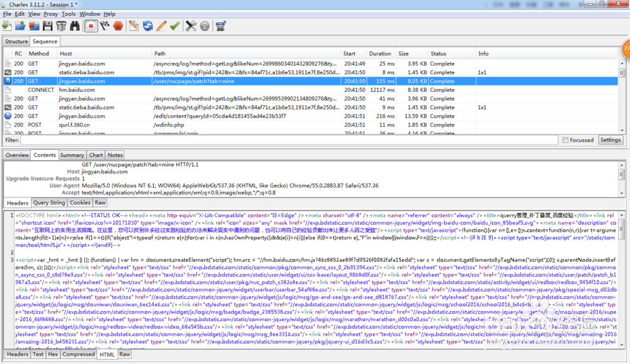The image size is (630, 364).
Task: Clear the session with trash bin
Action: pos(61,26)
